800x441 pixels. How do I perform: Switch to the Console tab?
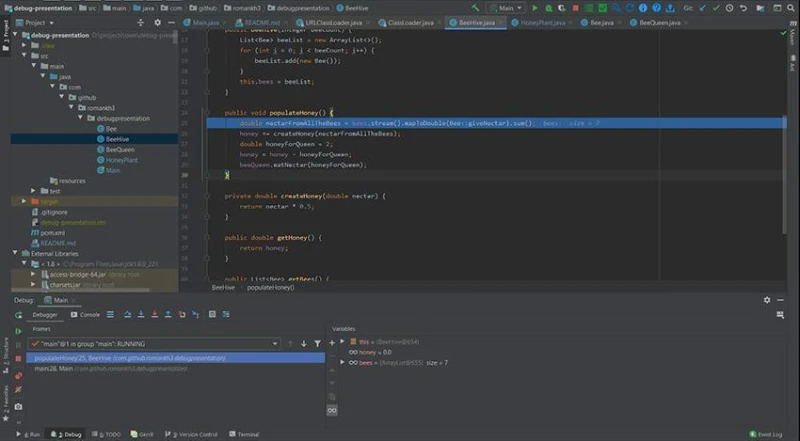(88, 314)
